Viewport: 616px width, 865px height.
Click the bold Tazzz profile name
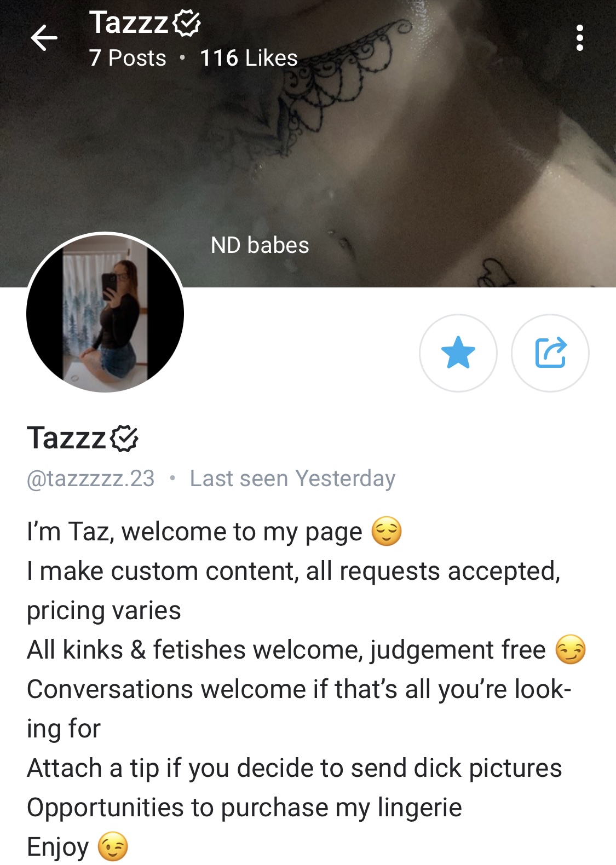pos(66,439)
